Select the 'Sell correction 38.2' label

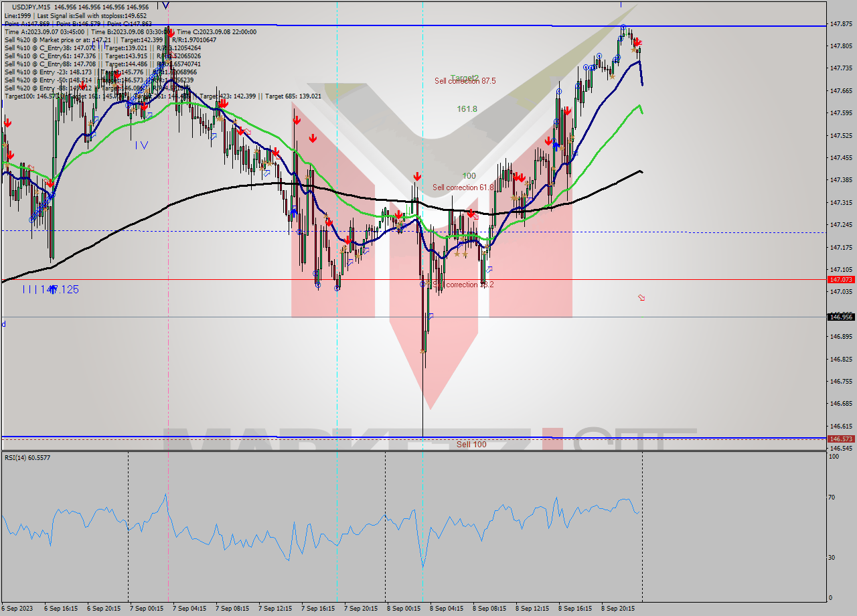[463, 285]
